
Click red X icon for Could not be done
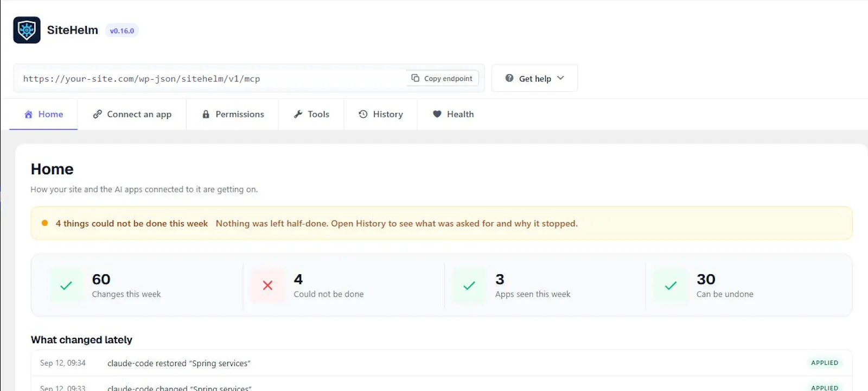coord(267,286)
